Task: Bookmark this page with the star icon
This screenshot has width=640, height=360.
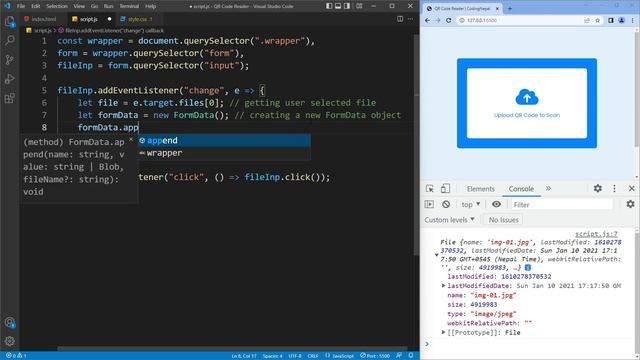Action: tap(598, 20)
